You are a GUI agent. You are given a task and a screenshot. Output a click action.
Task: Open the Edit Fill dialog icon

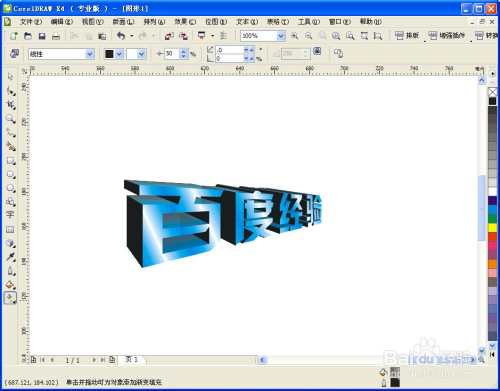[x=14, y=53]
